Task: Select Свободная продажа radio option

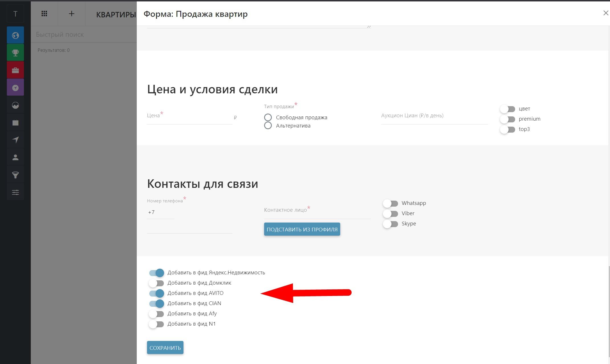Action: click(268, 117)
